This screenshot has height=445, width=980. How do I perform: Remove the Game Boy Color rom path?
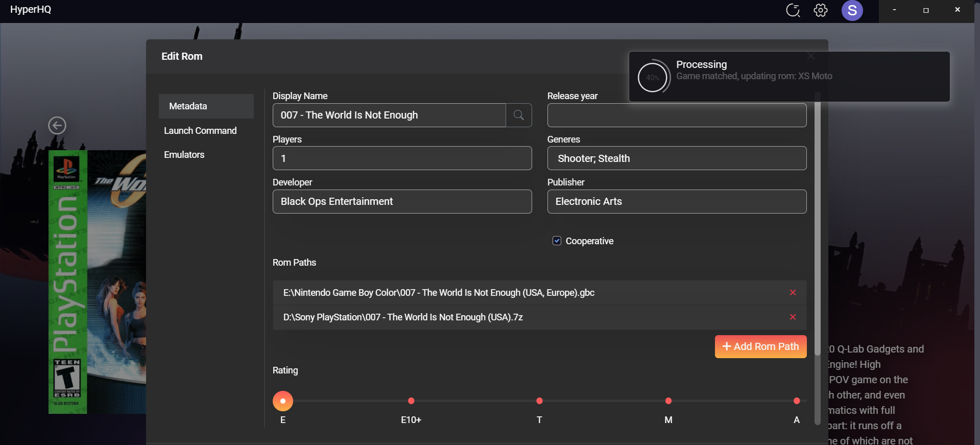[793, 292]
